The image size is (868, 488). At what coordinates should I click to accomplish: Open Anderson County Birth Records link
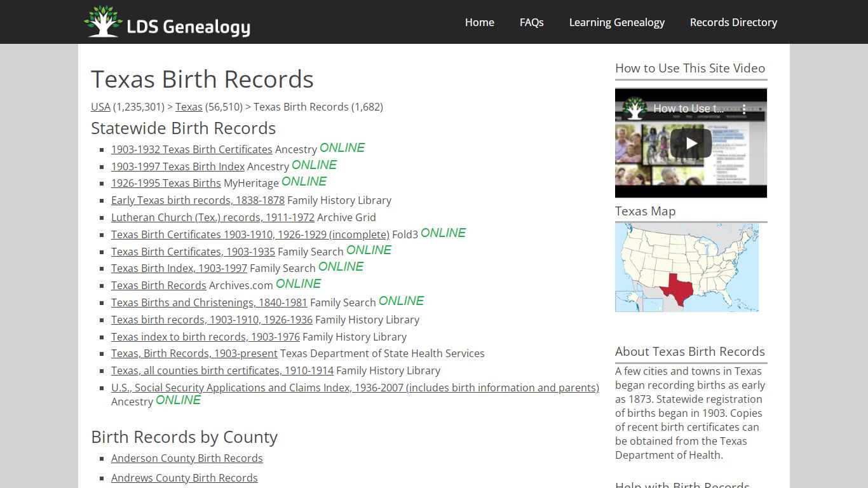tap(187, 458)
